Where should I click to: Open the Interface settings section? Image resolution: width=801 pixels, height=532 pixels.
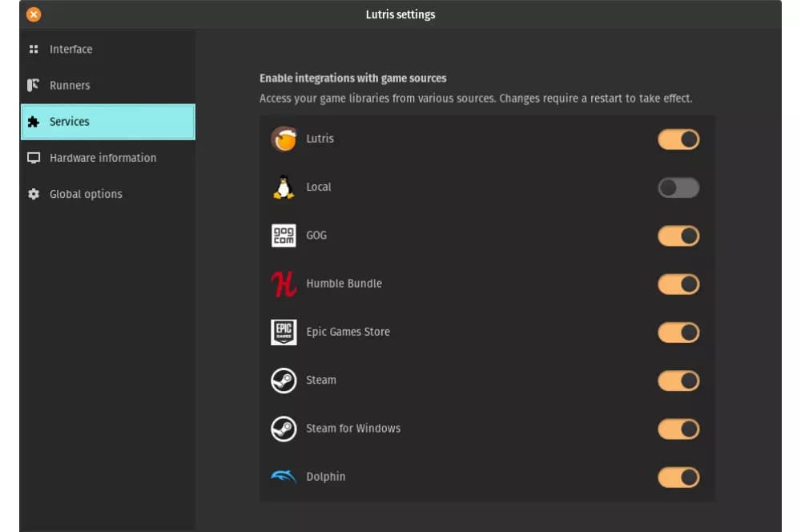point(70,49)
